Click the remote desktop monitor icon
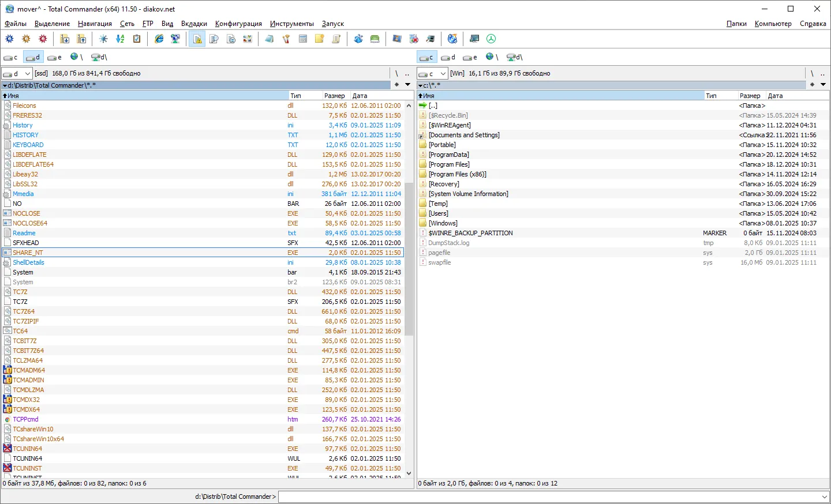Image resolution: width=831 pixels, height=504 pixels. point(474,39)
